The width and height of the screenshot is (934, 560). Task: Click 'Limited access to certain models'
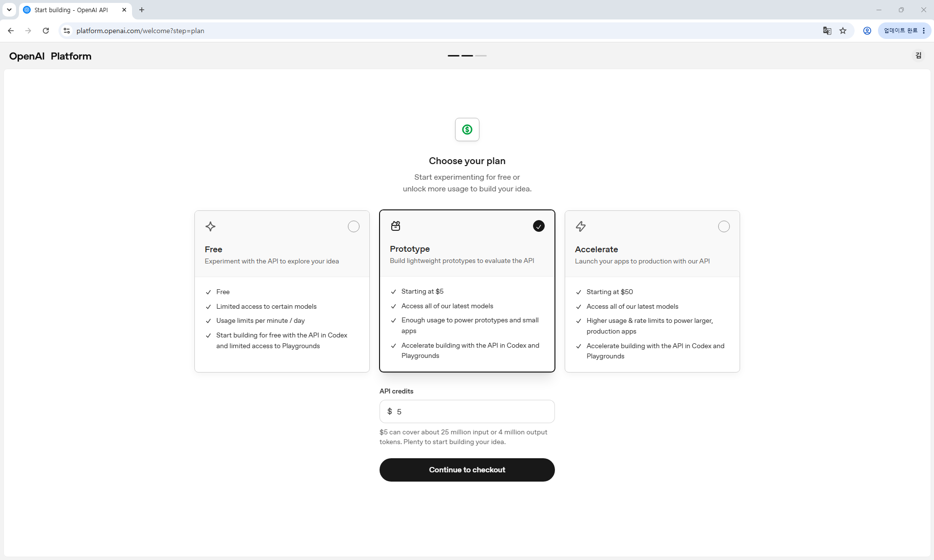point(267,307)
